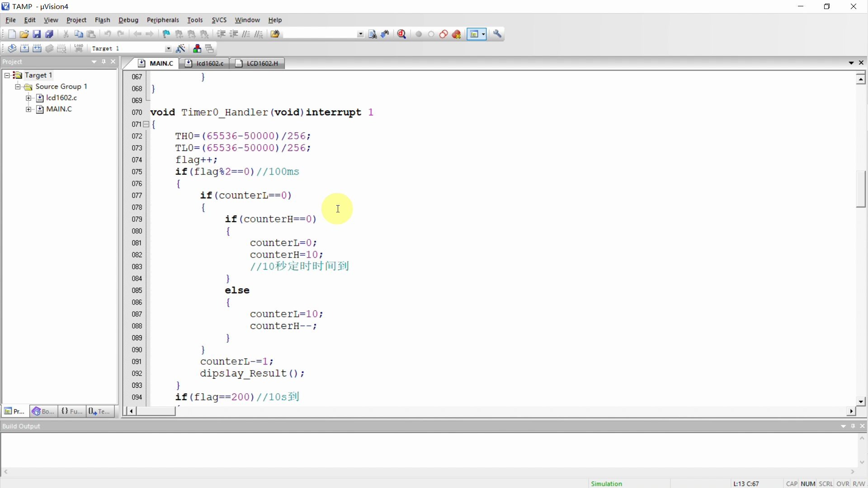Viewport: 868px width, 488px height.
Task: Insert a bookmark with the flag icon
Action: (166, 34)
